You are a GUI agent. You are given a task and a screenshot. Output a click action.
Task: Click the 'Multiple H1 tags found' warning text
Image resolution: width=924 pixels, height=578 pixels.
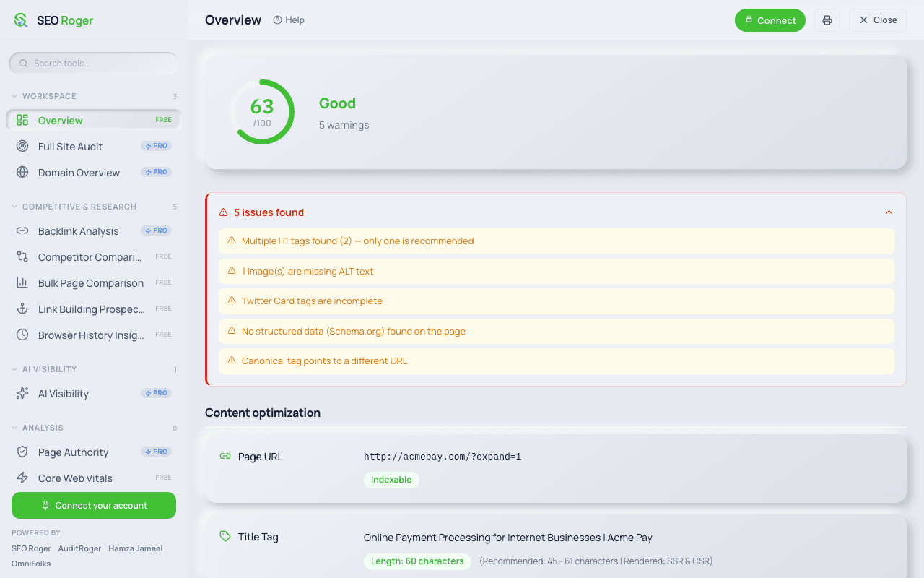pyautogui.click(x=358, y=241)
